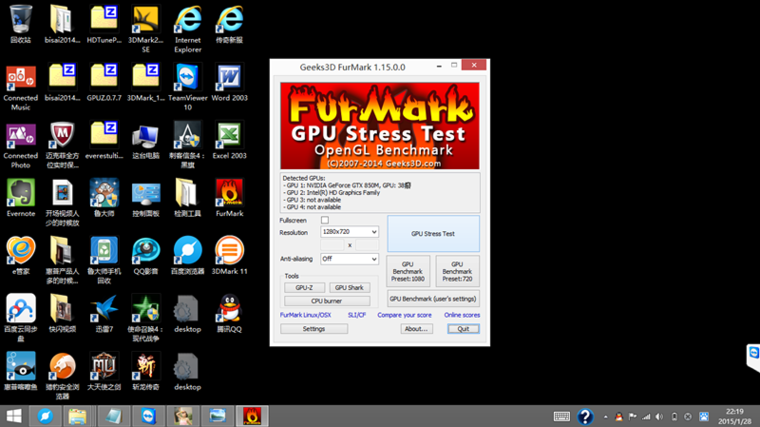Open the SLI/CF link

pos(357,315)
